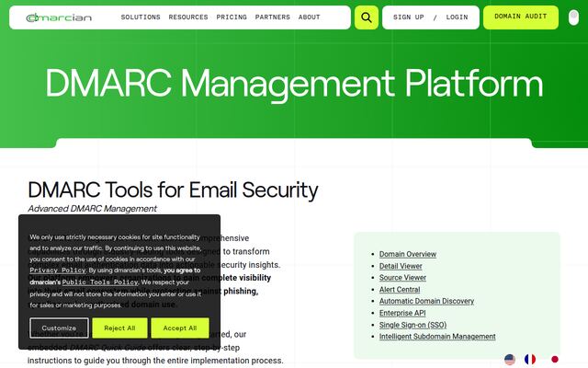Click the DMARC Management Platform title
The image size is (588, 368).
294,84
